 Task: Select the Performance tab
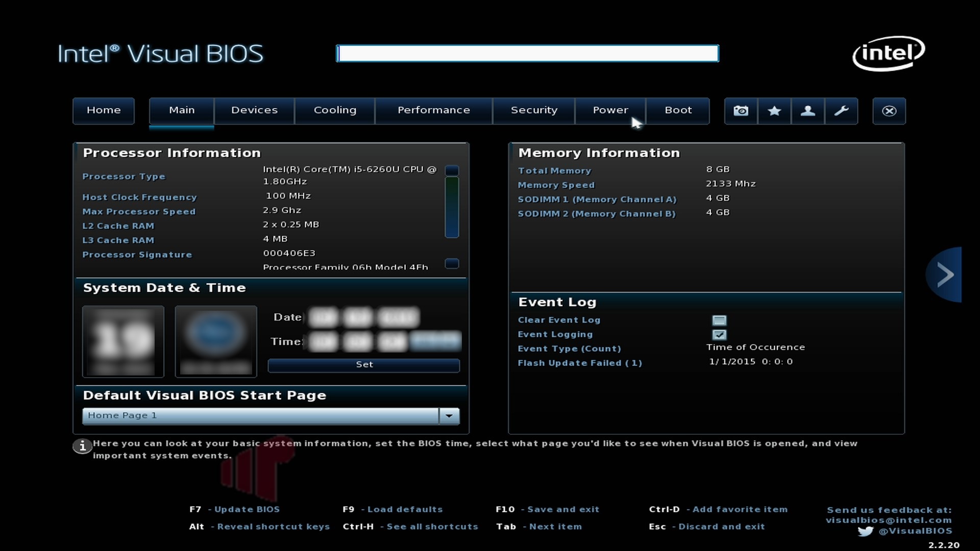[434, 111]
